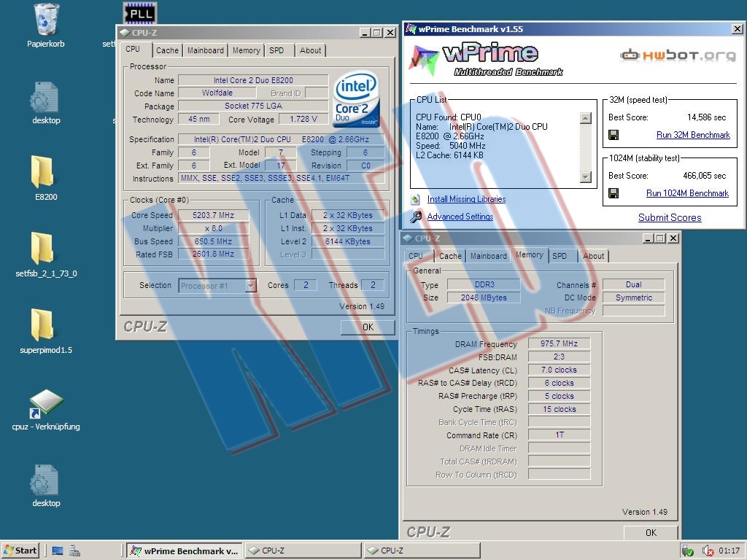The width and height of the screenshot is (747, 560).
Task: Open SPD tab in right CPU-Z window
Action: pyautogui.click(x=560, y=256)
